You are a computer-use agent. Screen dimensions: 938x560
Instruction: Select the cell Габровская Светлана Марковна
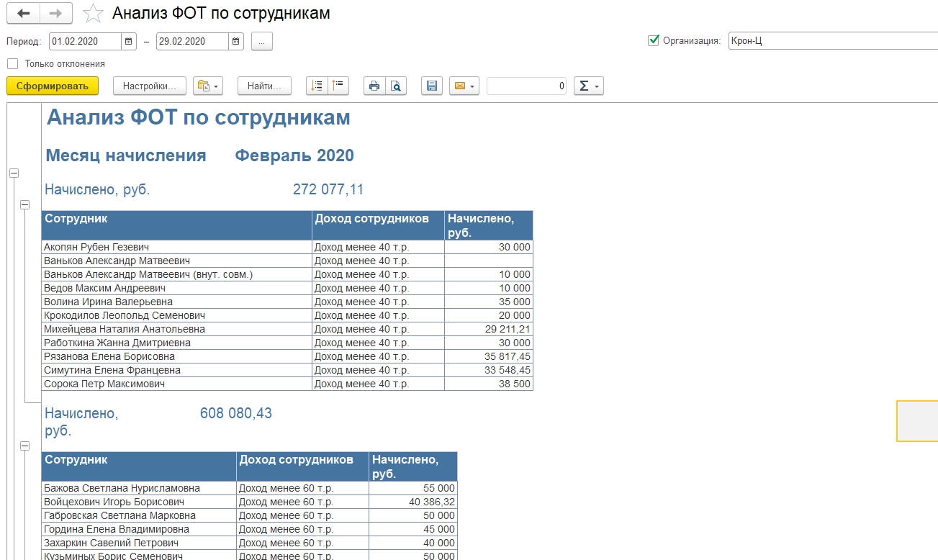(x=139, y=515)
